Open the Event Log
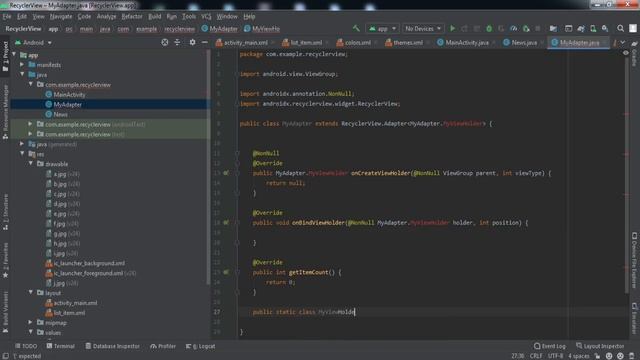The height and width of the screenshot is (360, 640). [549, 346]
